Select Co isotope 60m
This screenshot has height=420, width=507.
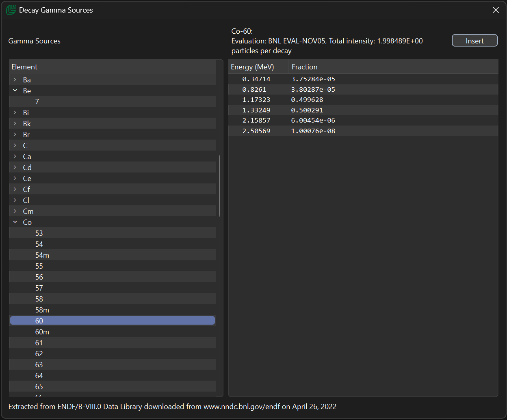[113, 332]
